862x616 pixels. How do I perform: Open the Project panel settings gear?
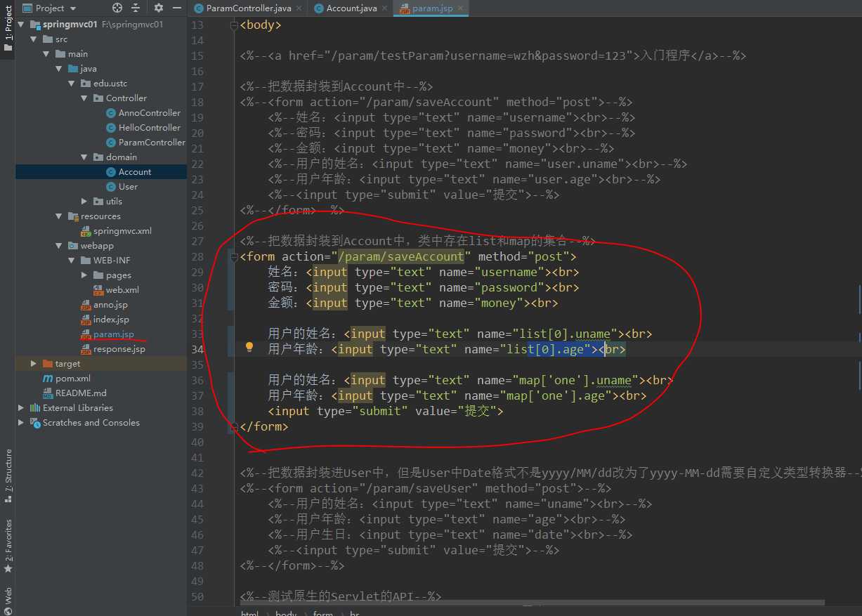(x=158, y=8)
